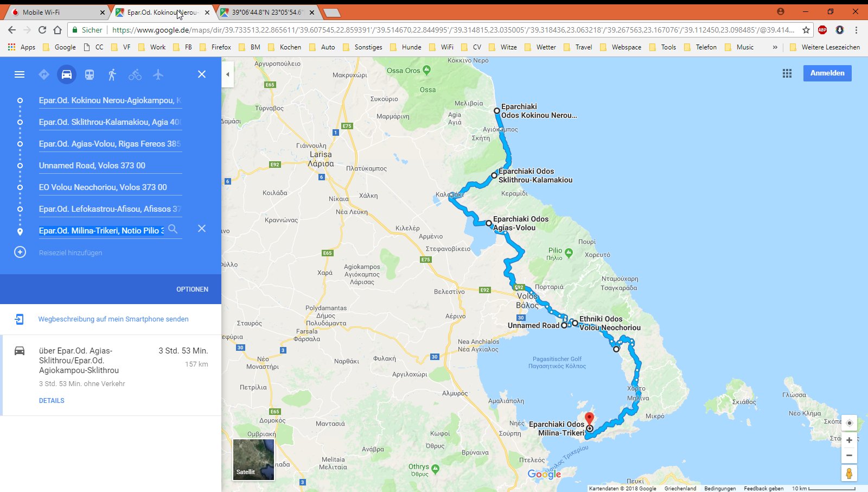Choose the best travel mode diamond icon
Viewport: 868px width, 492px height.
[x=44, y=74]
